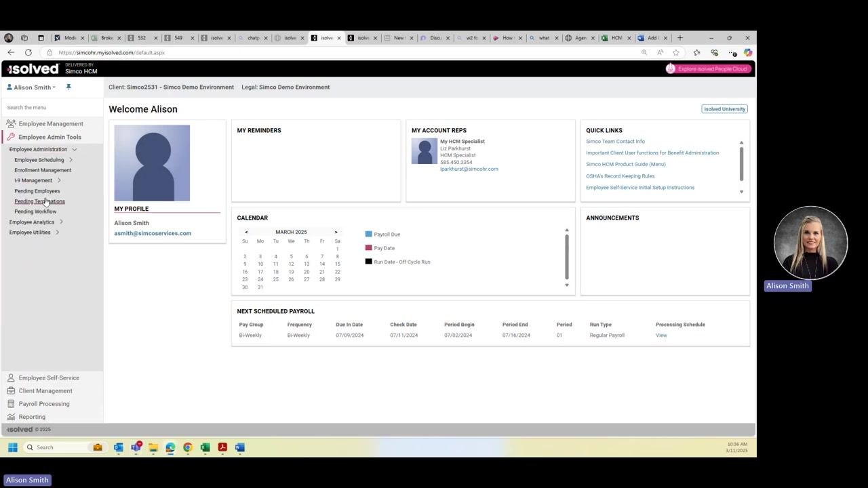
Task: Click the Payroll Processing icon
Action: pyautogui.click(x=11, y=403)
